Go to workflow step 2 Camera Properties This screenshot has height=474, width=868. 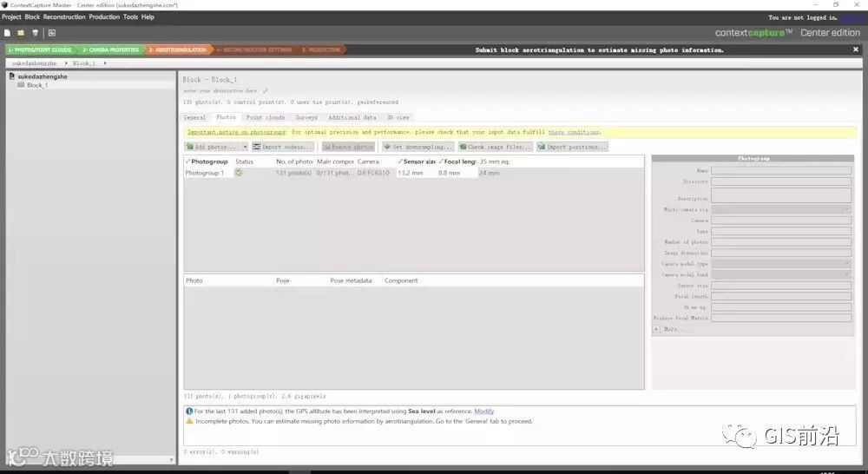pos(110,49)
